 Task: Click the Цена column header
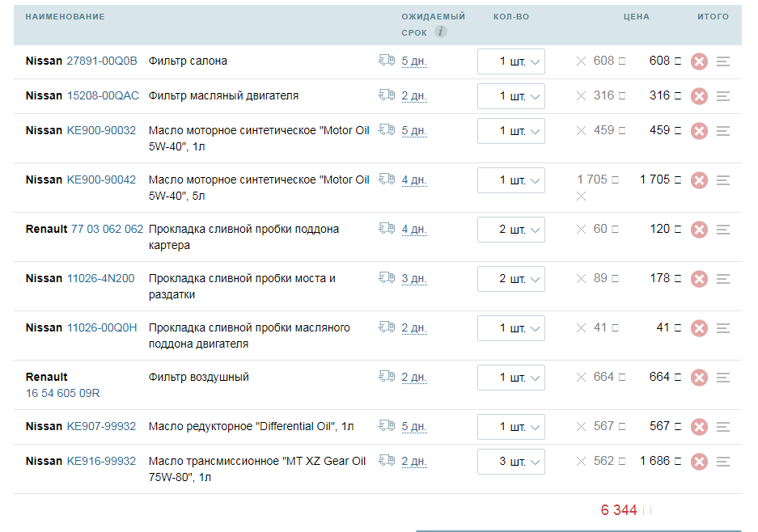click(637, 17)
